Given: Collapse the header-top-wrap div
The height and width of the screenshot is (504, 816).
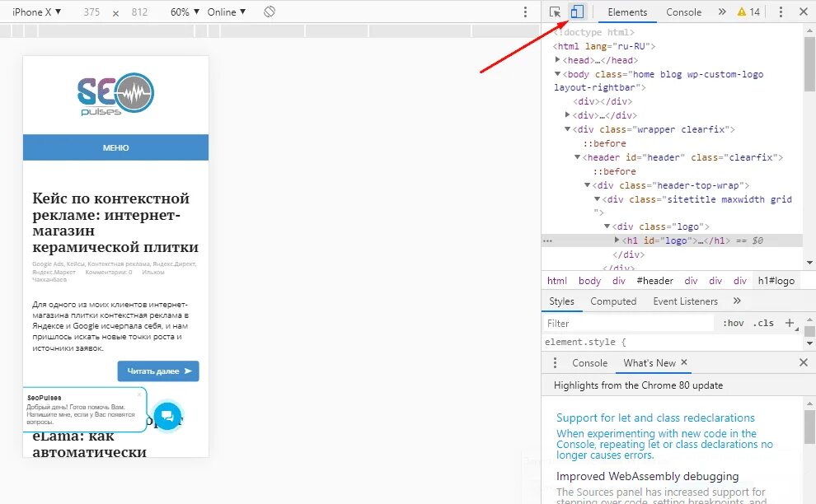Looking at the screenshot, I should pyautogui.click(x=587, y=184).
